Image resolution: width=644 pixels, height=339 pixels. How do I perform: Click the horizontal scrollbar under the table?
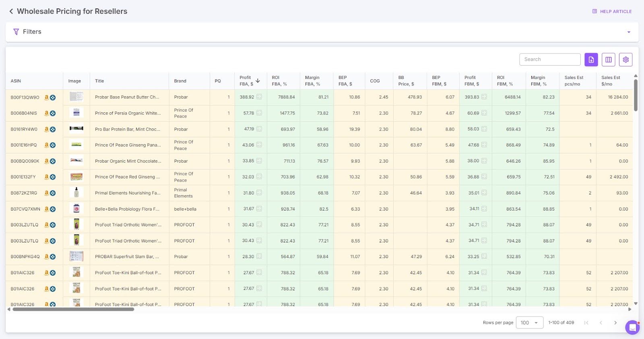point(73,309)
